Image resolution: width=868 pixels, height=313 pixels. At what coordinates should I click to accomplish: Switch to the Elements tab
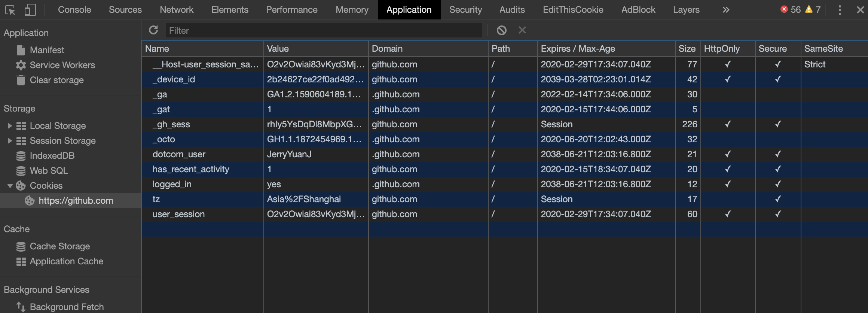(x=230, y=10)
